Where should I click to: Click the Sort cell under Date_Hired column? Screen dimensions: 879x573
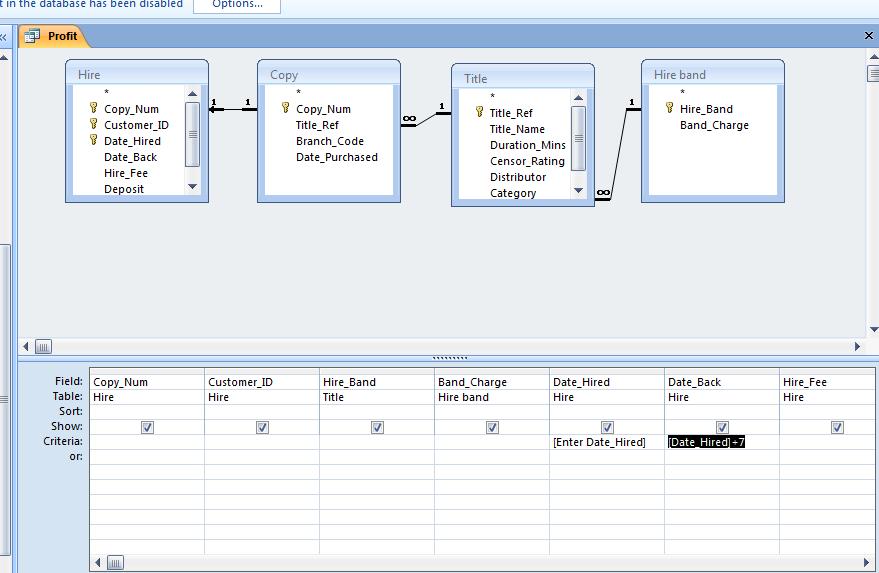(x=607, y=412)
